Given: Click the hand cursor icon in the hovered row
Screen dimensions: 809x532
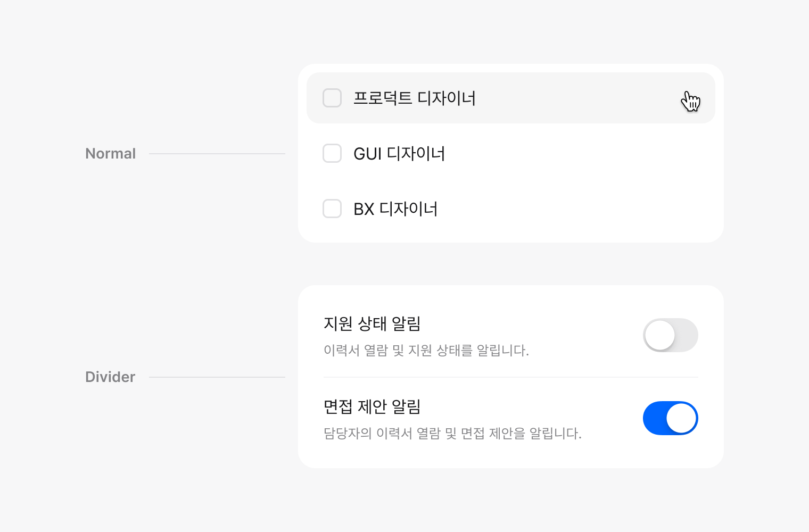Looking at the screenshot, I should click(690, 101).
